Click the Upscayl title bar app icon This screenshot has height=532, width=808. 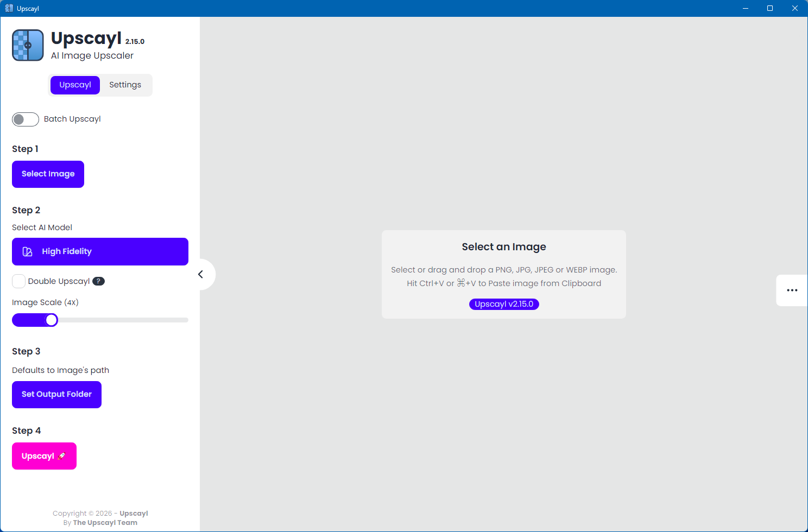point(9,8)
